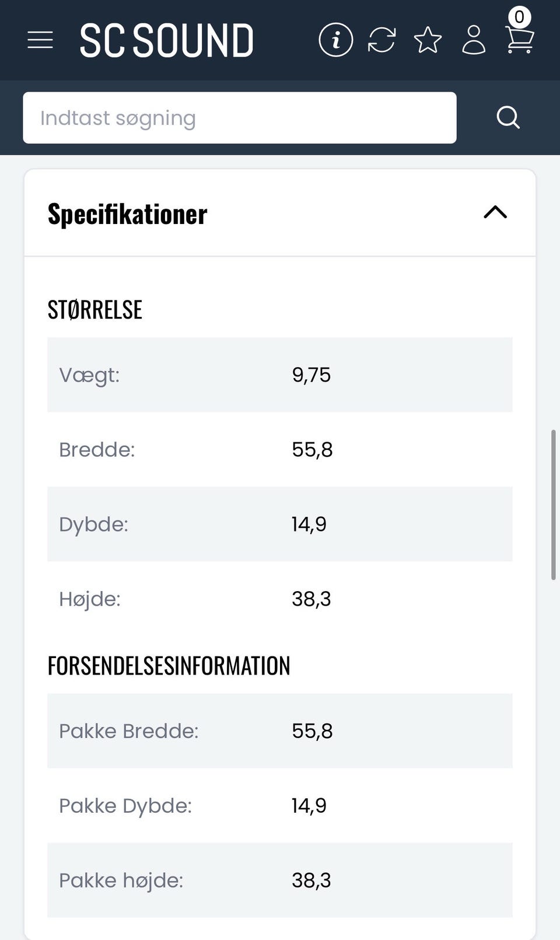Viewport: 560px width, 940px height.
Task: Click the page scrollbar thumb
Action: tap(553, 505)
